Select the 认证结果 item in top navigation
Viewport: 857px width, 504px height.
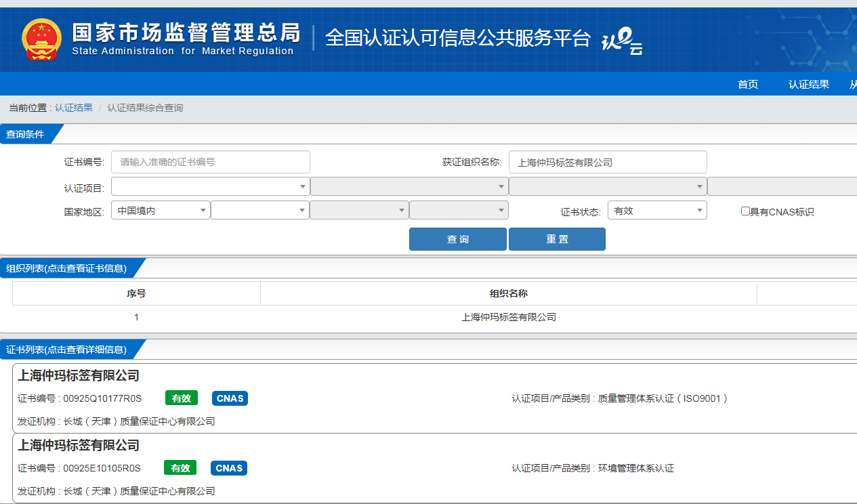pyautogui.click(x=808, y=84)
